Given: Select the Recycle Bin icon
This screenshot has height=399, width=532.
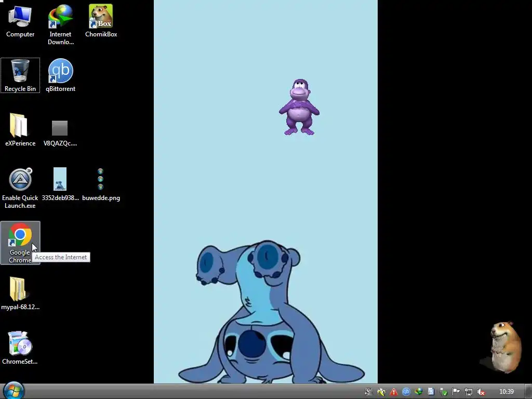Looking at the screenshot, I should [20, 75].
